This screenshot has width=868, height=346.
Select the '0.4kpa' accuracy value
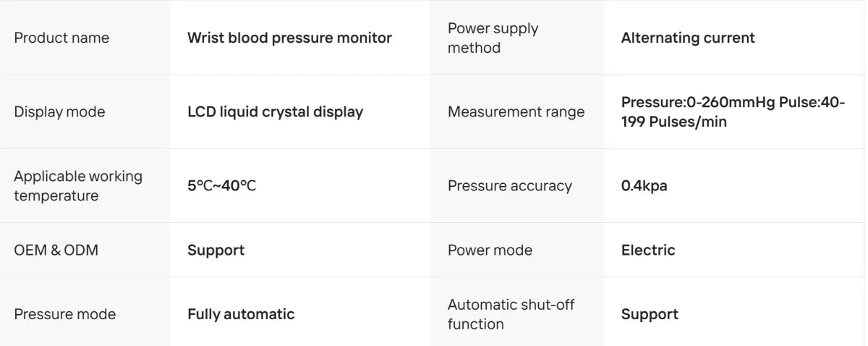click(x=644, y=186)
